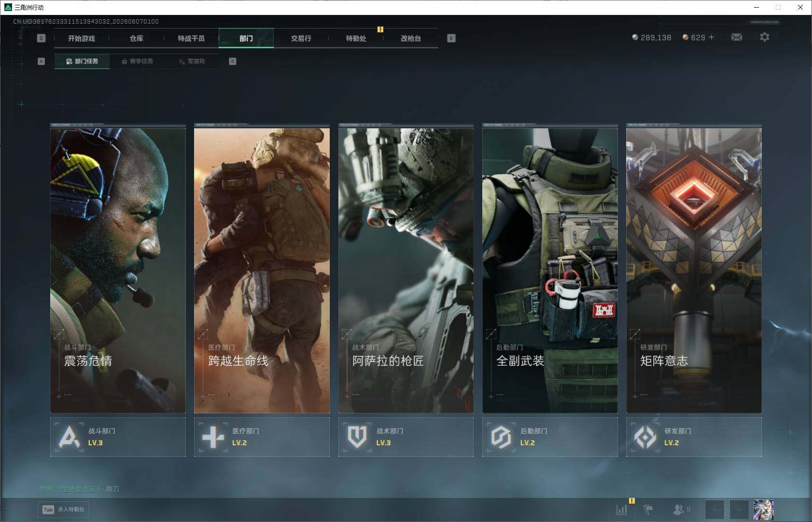812x522 pixels.
Task: Click the silver coin icon beside 289,138
Action: (635, 37)
